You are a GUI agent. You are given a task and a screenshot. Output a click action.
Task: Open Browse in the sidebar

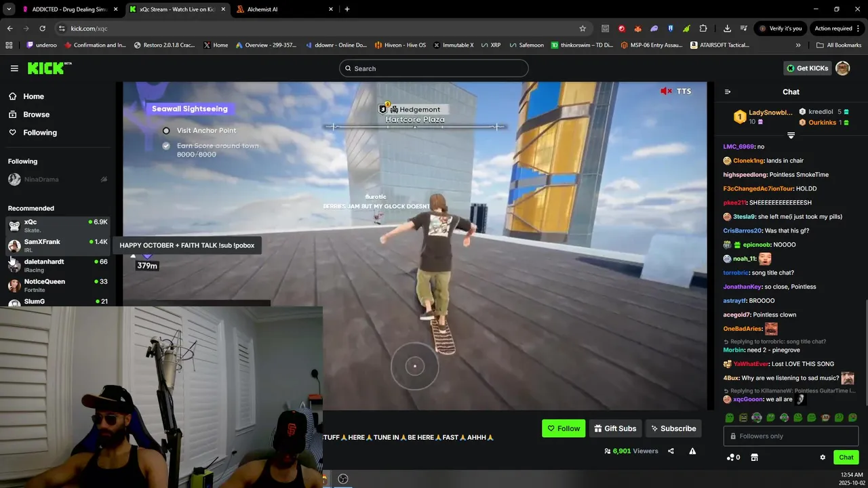36,115
